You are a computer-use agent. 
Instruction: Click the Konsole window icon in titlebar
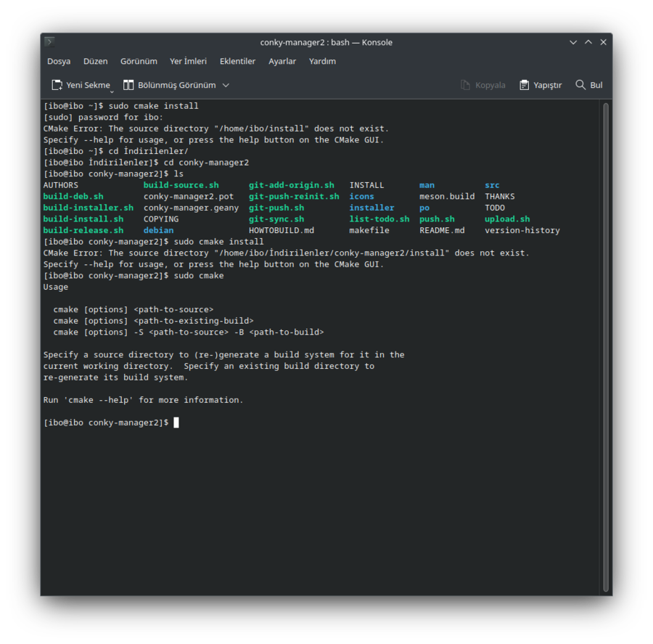coord(49,41)
